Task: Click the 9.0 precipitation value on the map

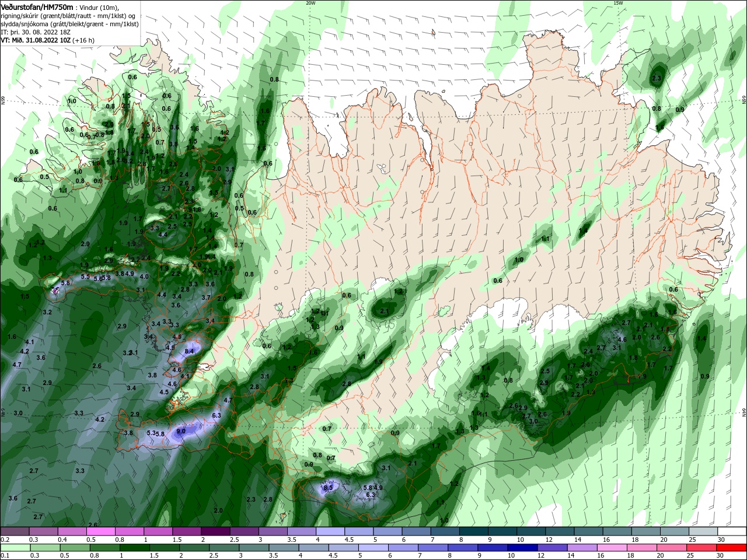Action: (x=181, y=431)
